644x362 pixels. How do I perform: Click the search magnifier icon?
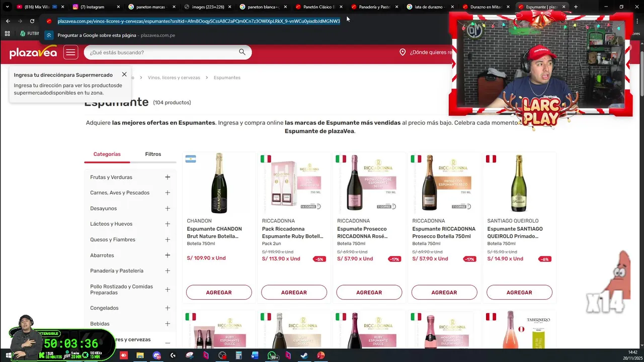242,52
